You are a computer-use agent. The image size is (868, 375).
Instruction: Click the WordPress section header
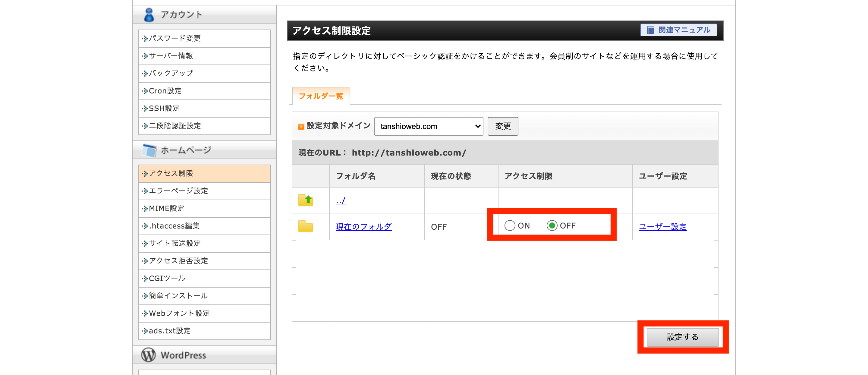point(204,355)
